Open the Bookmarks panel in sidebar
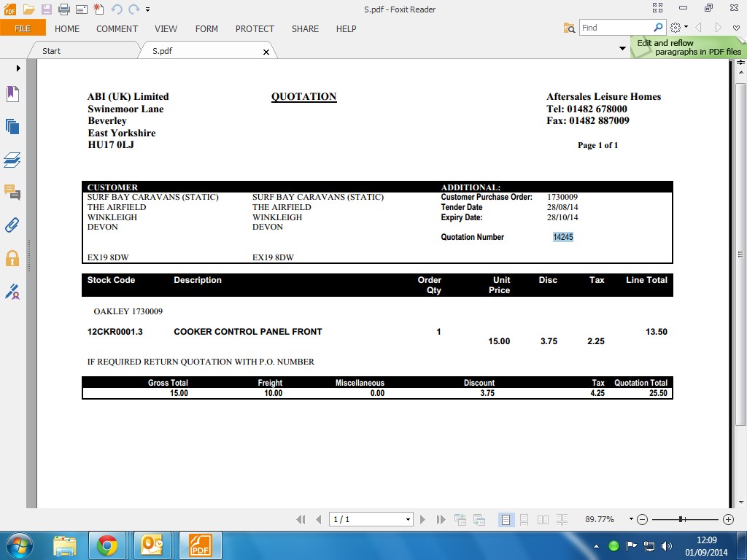The width and height of the screenshot is (747, 560). point(12,94)
